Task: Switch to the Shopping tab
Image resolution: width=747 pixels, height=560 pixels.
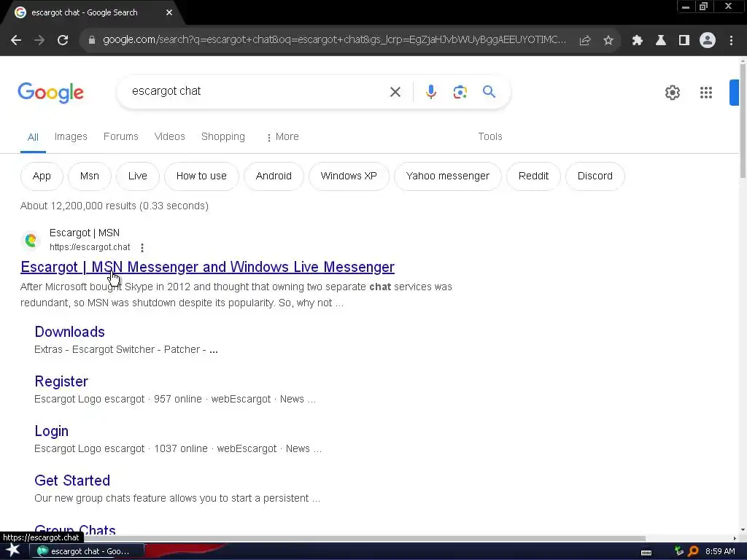Action: (223, 136)
